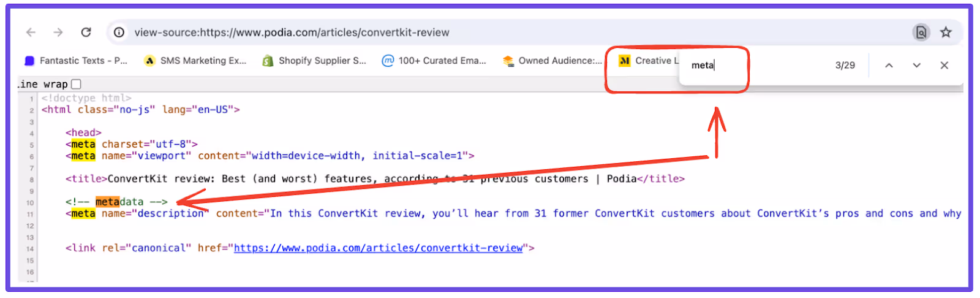Open the Owned Audience bookmark
Screen dimensions: 980x298
[x=552, y=61]
